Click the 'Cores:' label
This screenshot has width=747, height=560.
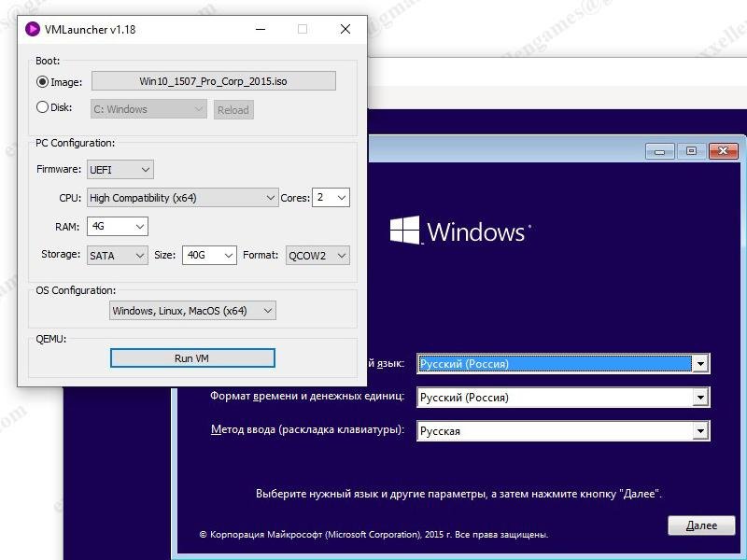point(295,198)
